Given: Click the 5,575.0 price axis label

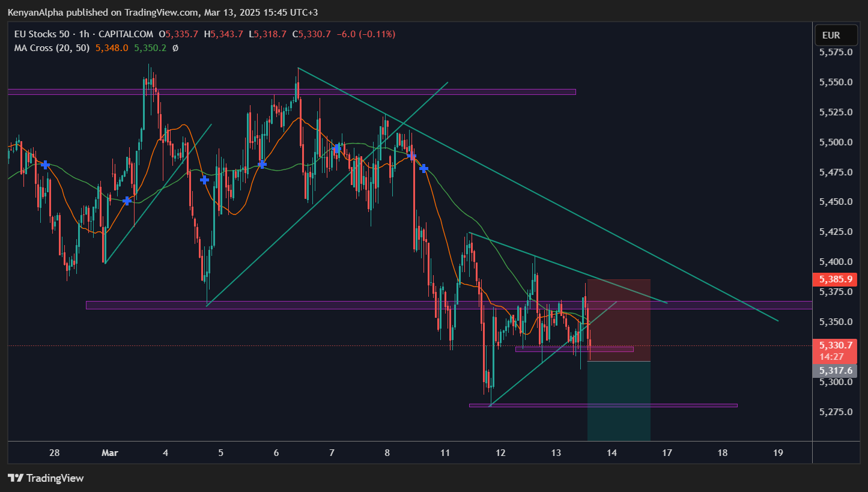Looking at the screenshot, I should [x=836, y=52].
